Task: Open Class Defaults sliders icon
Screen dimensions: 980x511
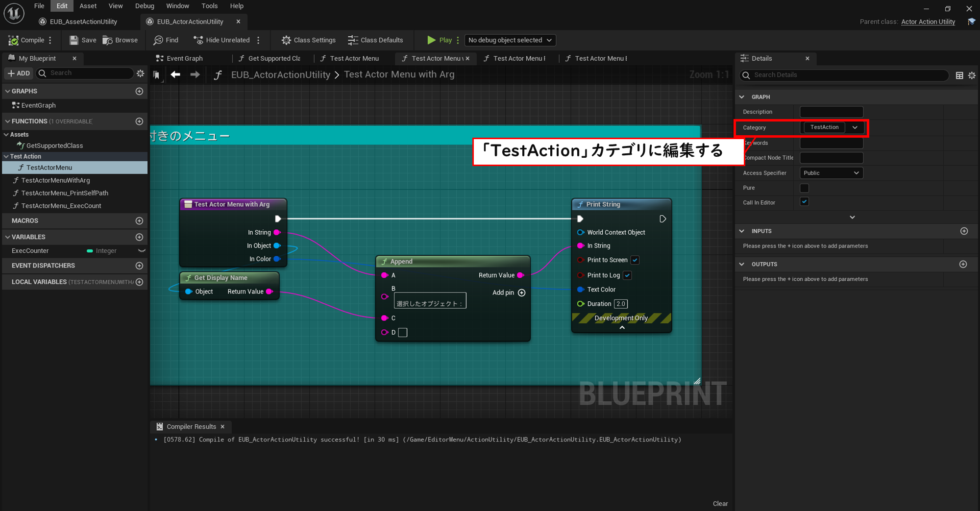Action: point(353,40)
